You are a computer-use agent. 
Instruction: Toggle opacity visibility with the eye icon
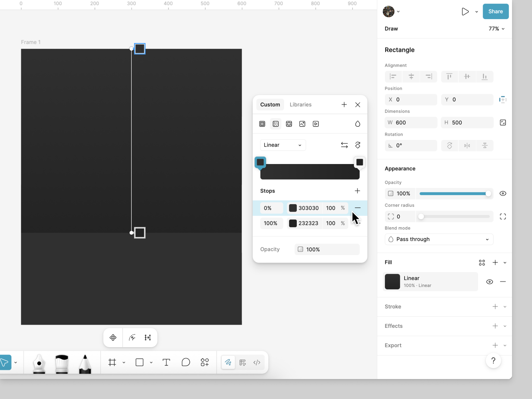pyautogui.click(x=503, y=193)
